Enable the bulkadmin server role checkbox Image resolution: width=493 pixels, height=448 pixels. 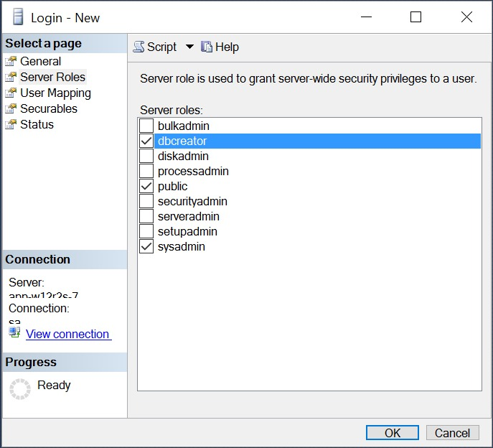(146, 126)
